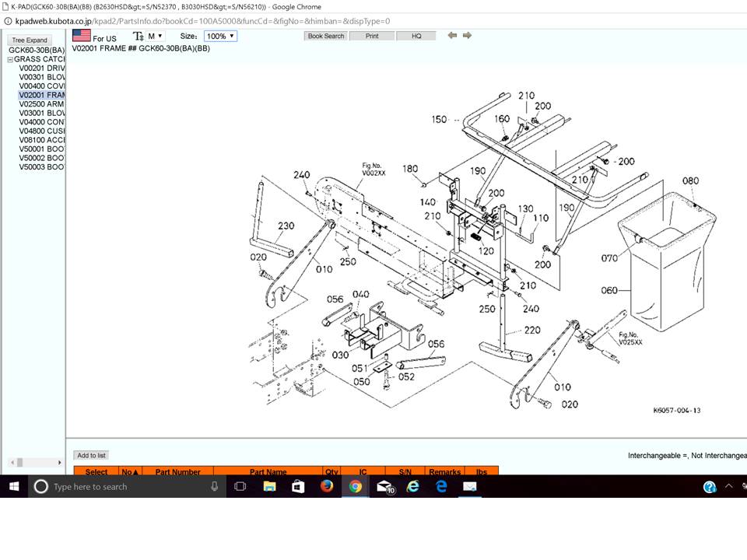The width and height of the screenshot is (747, 560).
Task: Select V50003 BOOK tree item
Action: tap(42, 167)
